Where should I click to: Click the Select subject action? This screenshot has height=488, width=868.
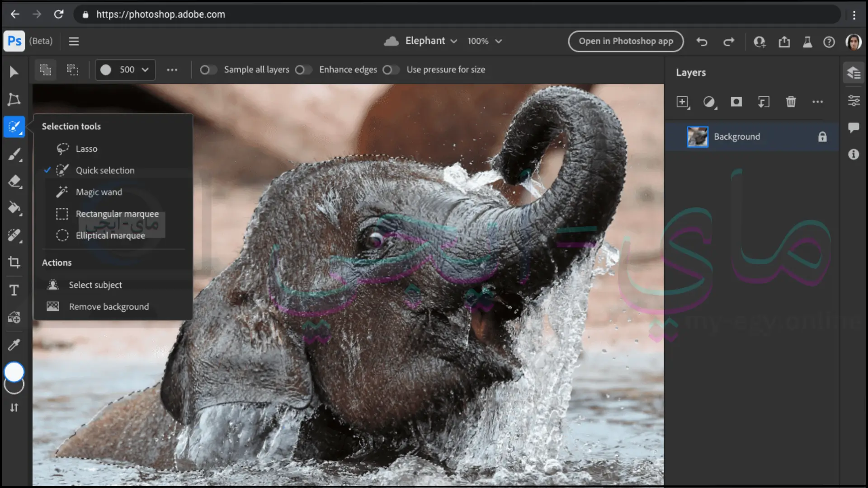(x=95, y=284)
